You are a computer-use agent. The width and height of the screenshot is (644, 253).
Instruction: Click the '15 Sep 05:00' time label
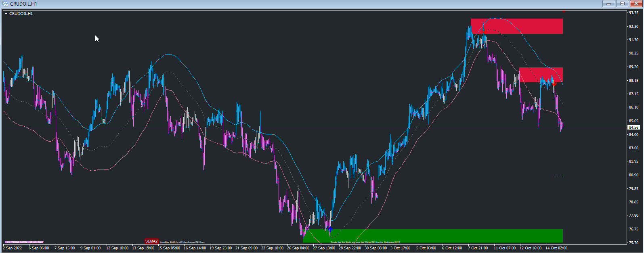(x=169, y=248)
